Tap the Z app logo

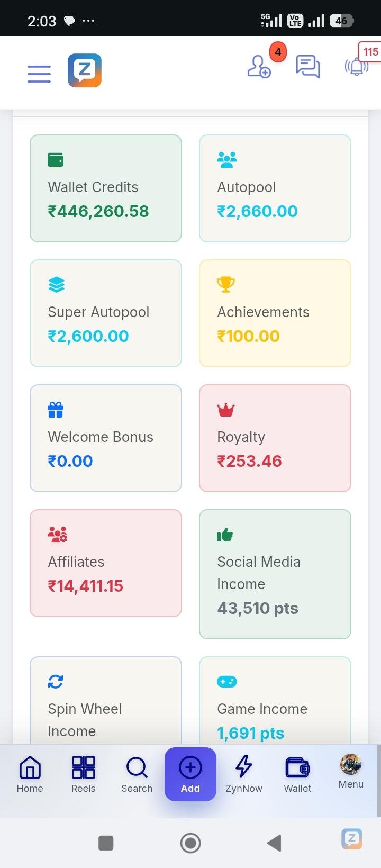(85, 70)
